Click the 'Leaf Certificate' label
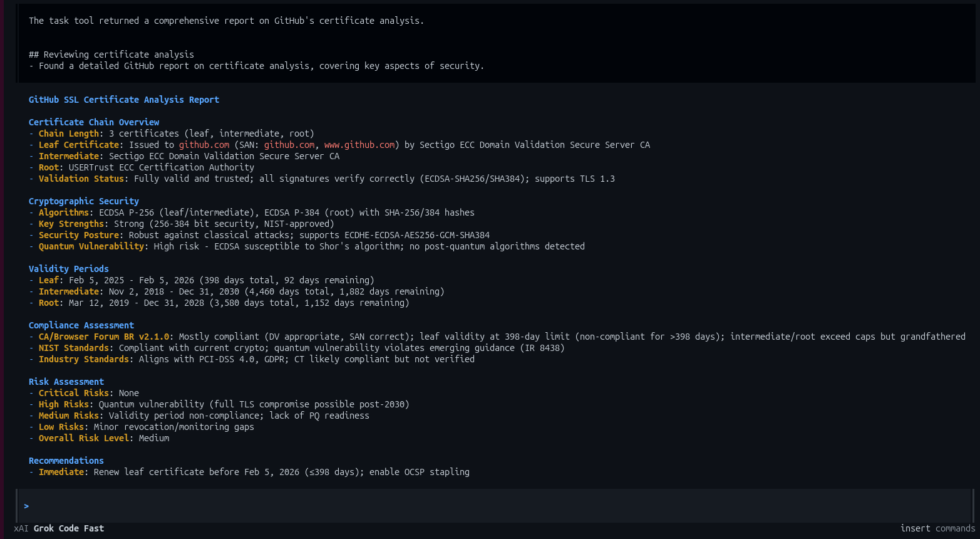This screenshot has height=539, width=980. pos(79,145)
